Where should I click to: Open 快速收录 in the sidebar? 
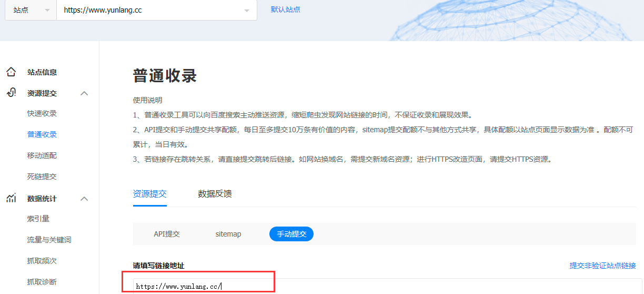point(42,113)
